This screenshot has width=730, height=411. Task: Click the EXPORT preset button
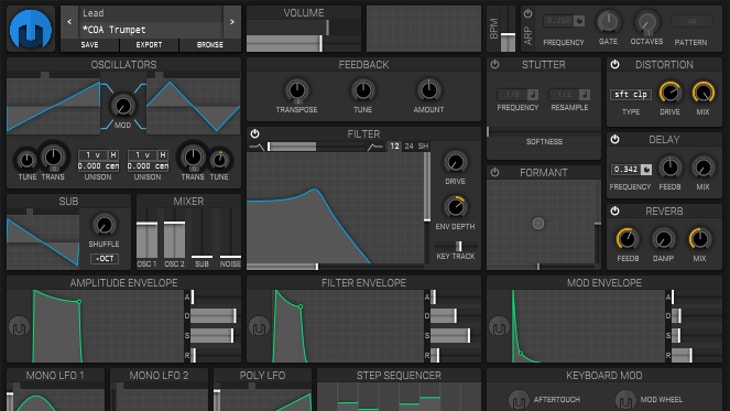149,45
